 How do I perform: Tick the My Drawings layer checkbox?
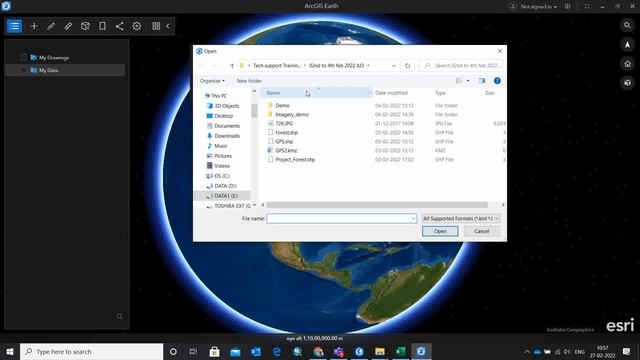(x=23, y=58)
